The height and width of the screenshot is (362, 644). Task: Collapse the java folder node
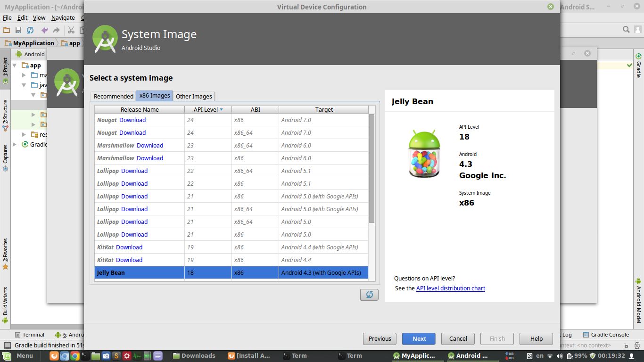tap(25, 85)
